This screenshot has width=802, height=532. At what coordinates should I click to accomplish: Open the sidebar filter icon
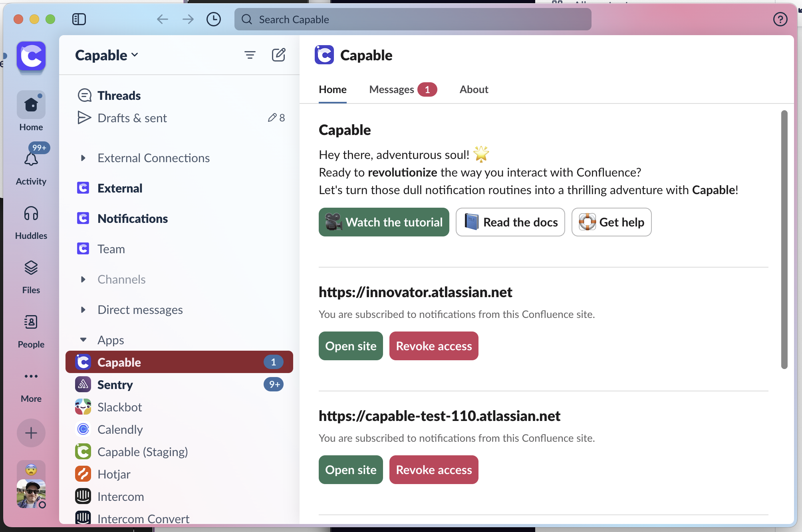click(250, 55)
